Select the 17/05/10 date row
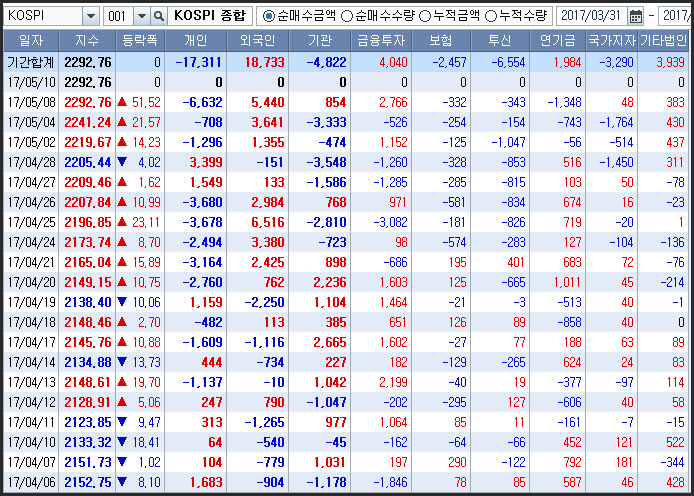Screen dimensions: 694x496 [346, 82]
